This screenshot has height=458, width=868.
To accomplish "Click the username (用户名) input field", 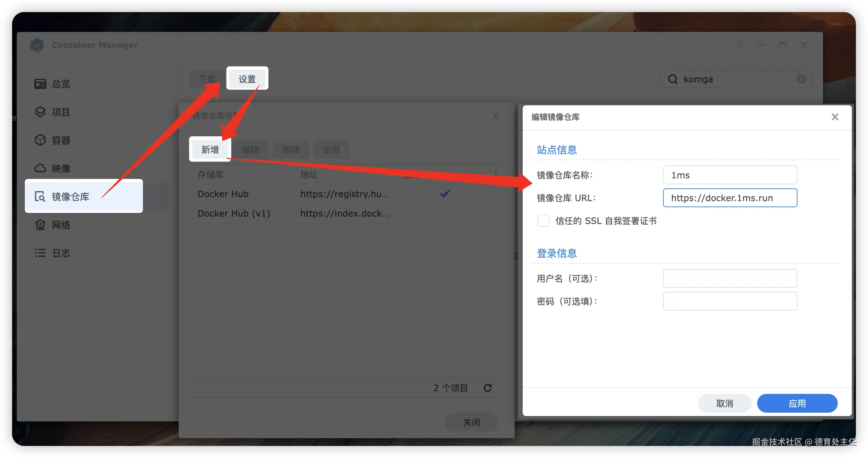I will pos(730,278).
